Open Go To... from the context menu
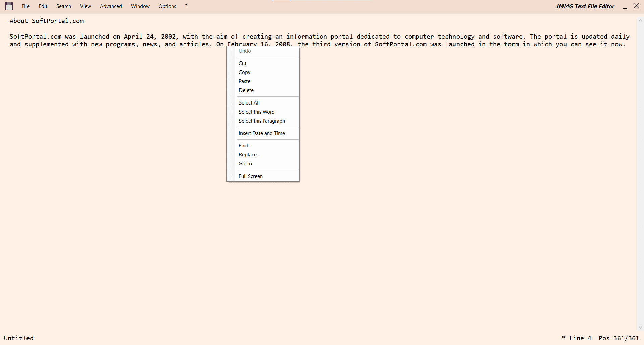Image resolution: width=644 pixels, height=345 pixels. coord(263,164)
